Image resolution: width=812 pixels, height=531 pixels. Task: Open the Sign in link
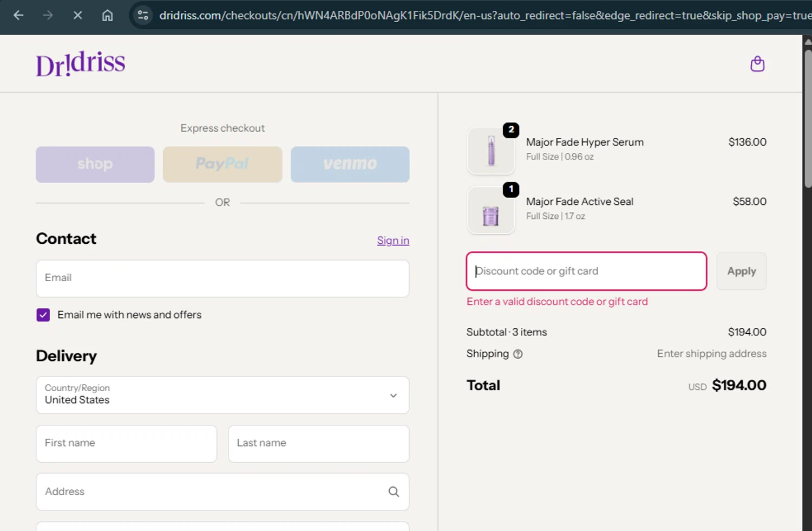[393, 240]
